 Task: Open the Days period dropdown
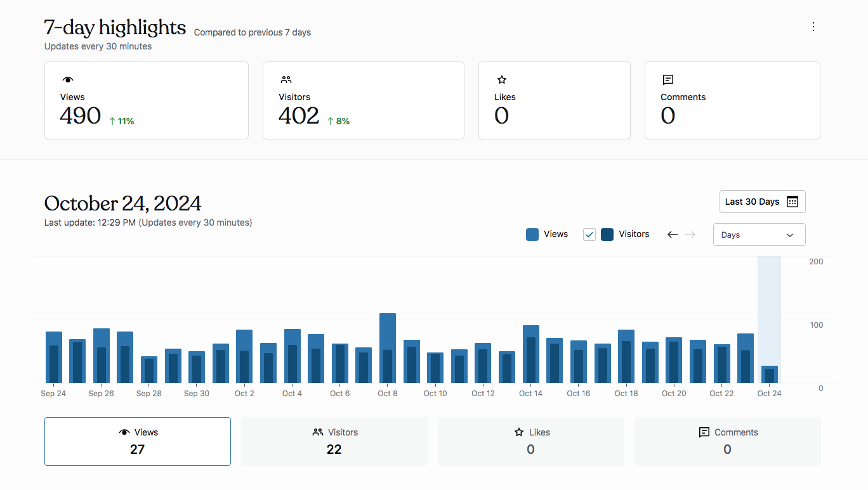(x=759, y=235)
